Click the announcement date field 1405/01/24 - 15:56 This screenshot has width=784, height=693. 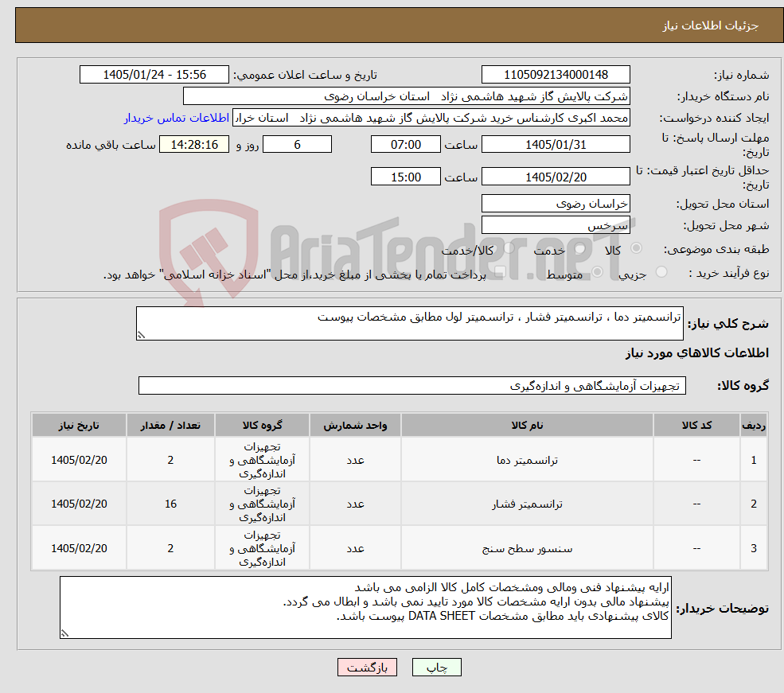point(154,75)
